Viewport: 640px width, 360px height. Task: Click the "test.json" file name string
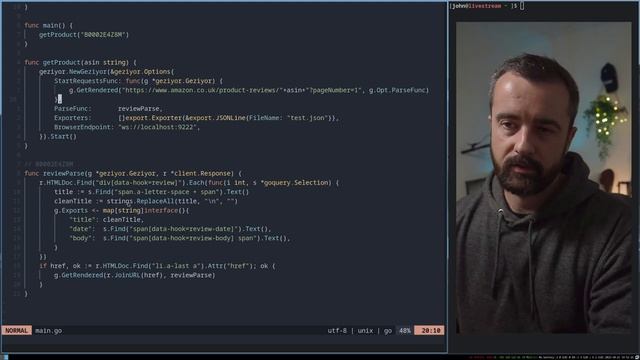(308, 118)
